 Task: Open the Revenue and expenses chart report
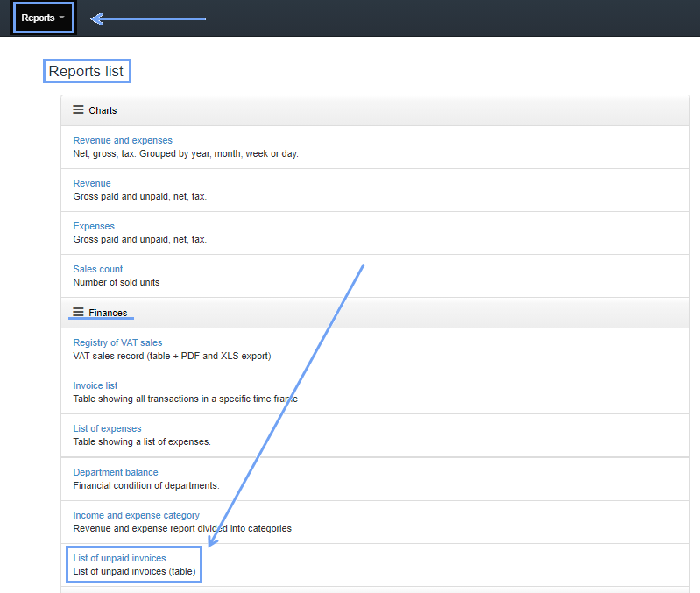point(123,140)
